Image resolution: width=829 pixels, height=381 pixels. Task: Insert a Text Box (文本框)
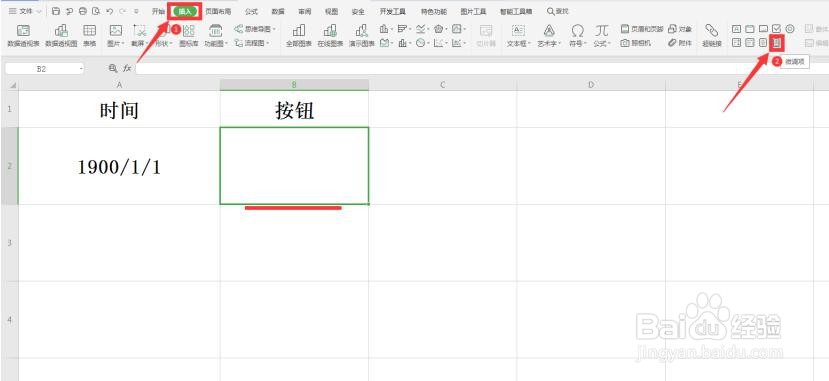pyautogui.click(x=519, y=35)
